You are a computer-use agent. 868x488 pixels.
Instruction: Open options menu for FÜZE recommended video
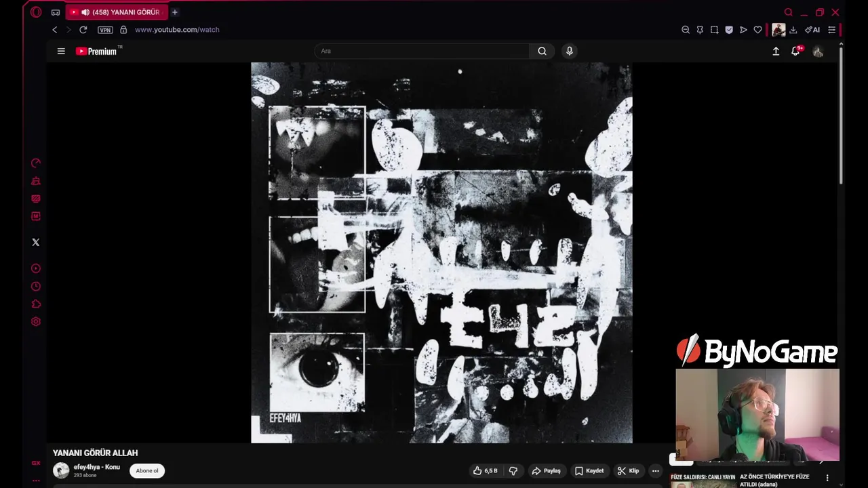point(827,478)
